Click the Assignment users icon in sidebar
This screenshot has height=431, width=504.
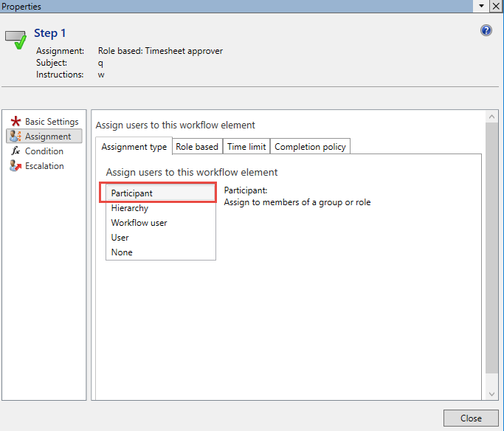15,137
